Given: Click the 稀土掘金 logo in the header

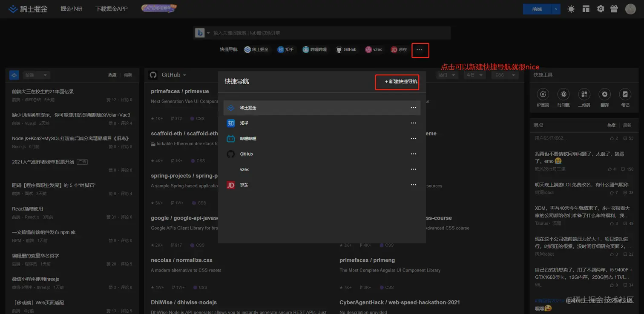Looking at the screenshot, I should click(x=29, y=9).
